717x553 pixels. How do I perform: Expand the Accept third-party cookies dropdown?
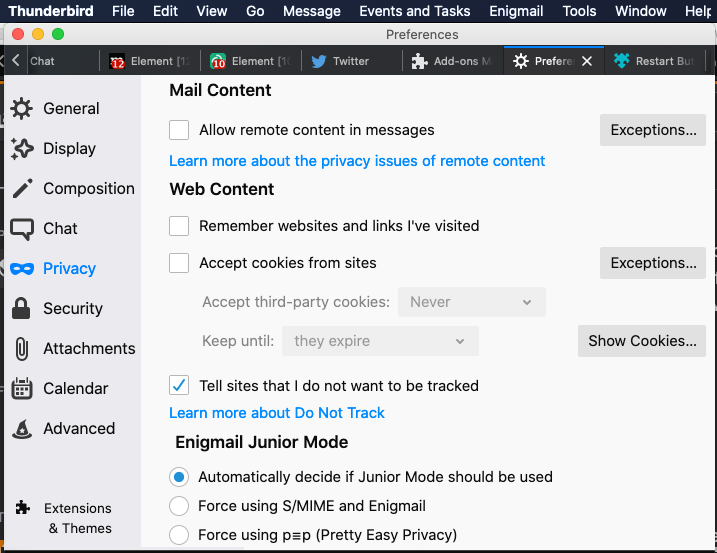[x=471, y=302]
